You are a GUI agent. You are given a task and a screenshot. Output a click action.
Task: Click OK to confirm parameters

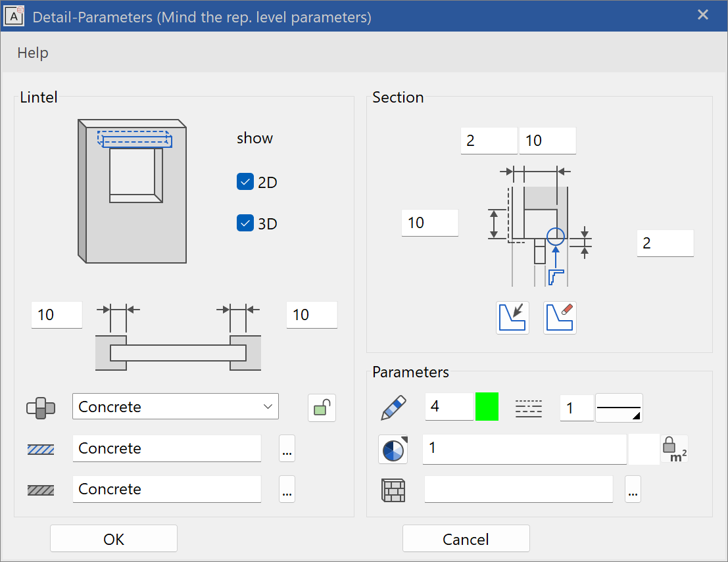pyautogui.click(x=114, y=539)
